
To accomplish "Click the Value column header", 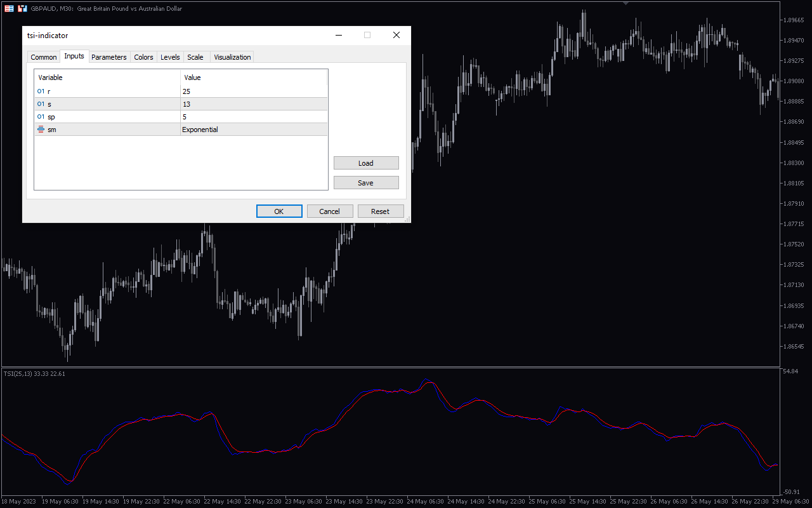I will pos(254,77).
